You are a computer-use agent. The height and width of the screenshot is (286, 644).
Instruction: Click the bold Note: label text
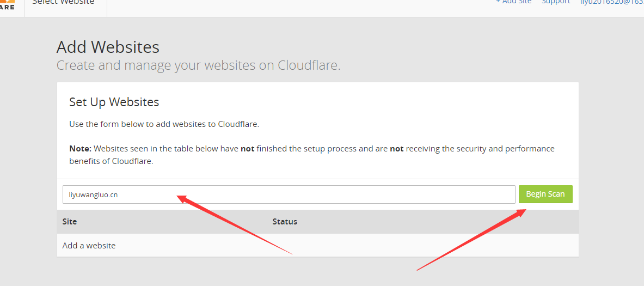(x=80, y=148)
